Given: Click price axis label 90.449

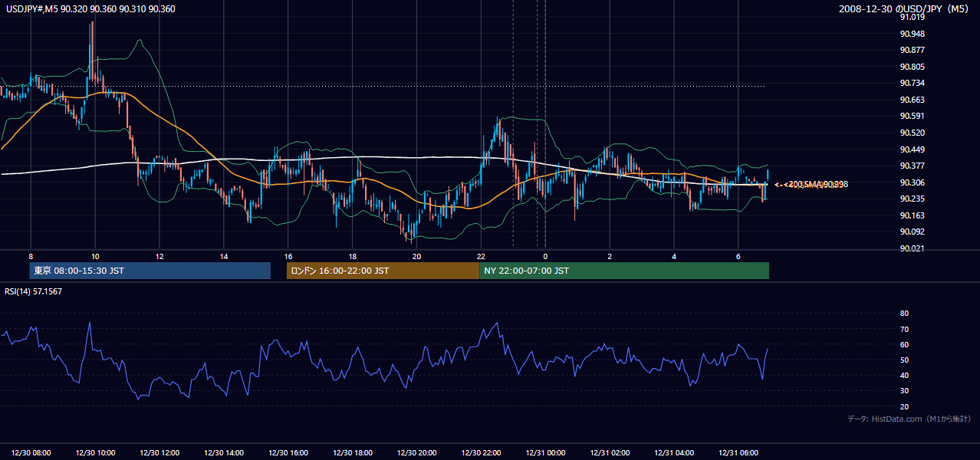Looking at the screenshot, I should (x=913, y=149).
